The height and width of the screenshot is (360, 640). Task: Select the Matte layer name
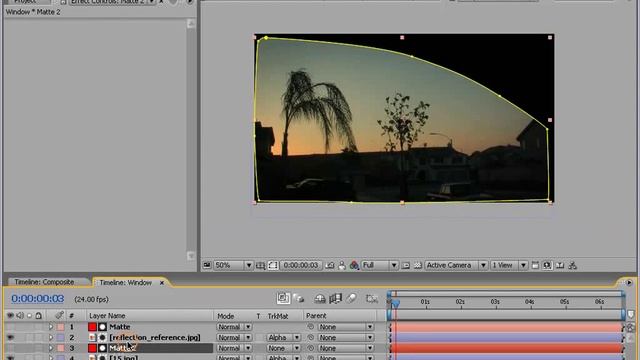[x=120, y=327]
